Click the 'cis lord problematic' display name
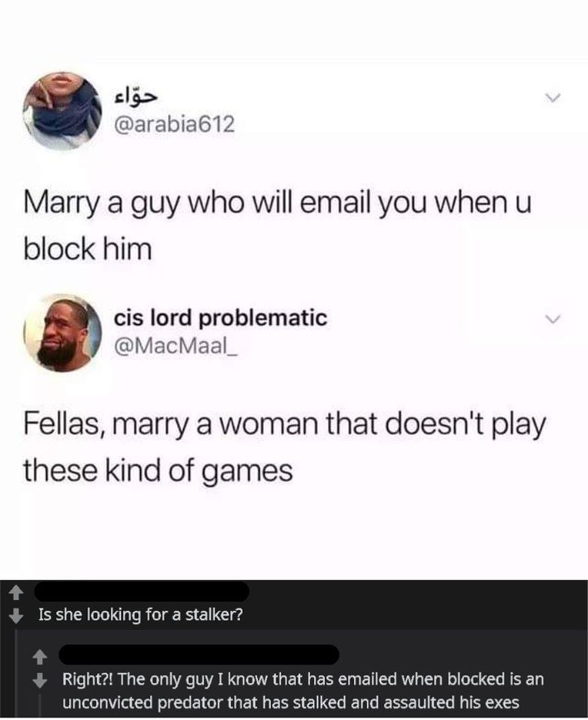Viewport: 588px width, 720px height. coord(220,318)
